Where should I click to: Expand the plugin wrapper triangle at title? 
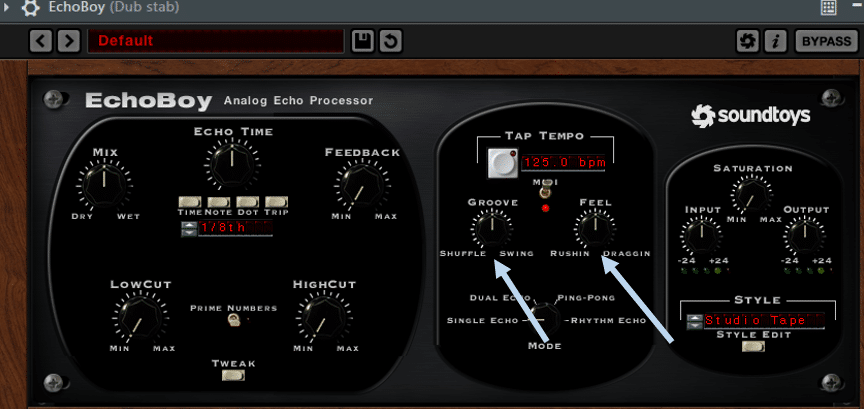[7, 7]
